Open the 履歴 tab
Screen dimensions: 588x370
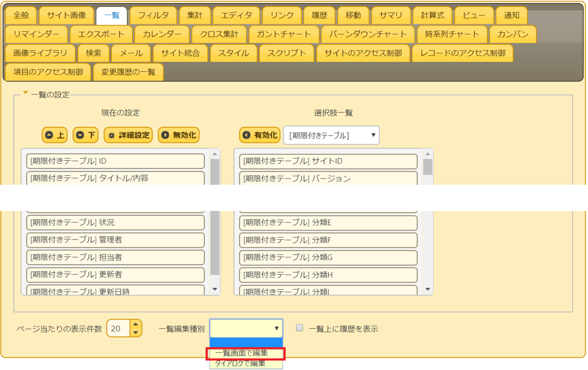point(319,15)
